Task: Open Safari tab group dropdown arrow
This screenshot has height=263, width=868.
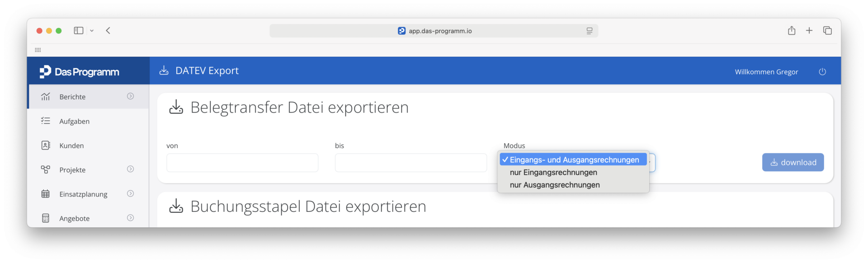Action: pyautogui.click(x=92, y=31)
